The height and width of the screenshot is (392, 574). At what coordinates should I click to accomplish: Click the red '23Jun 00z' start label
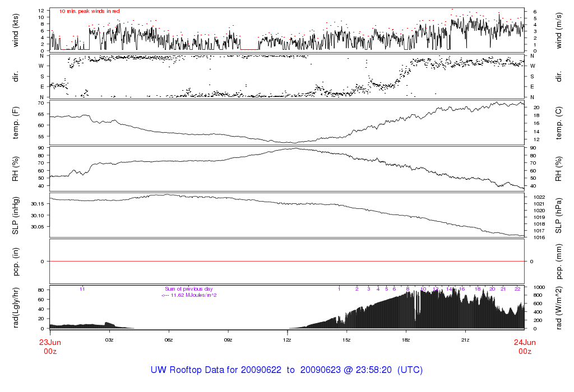coord(50,347)
